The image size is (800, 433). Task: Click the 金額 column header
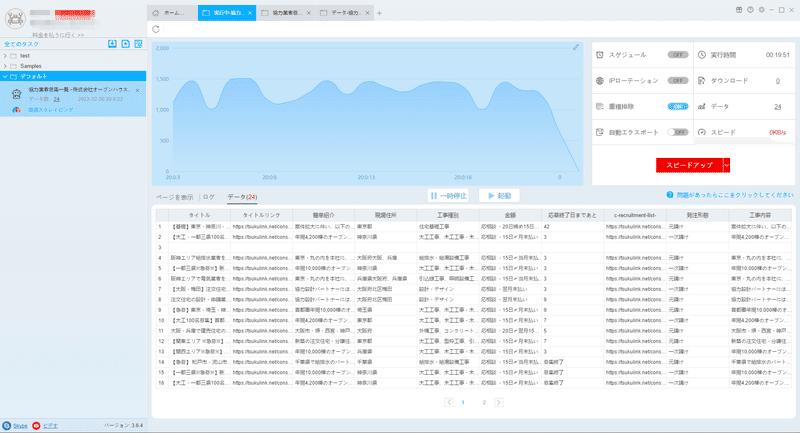(x=510, y=215)
